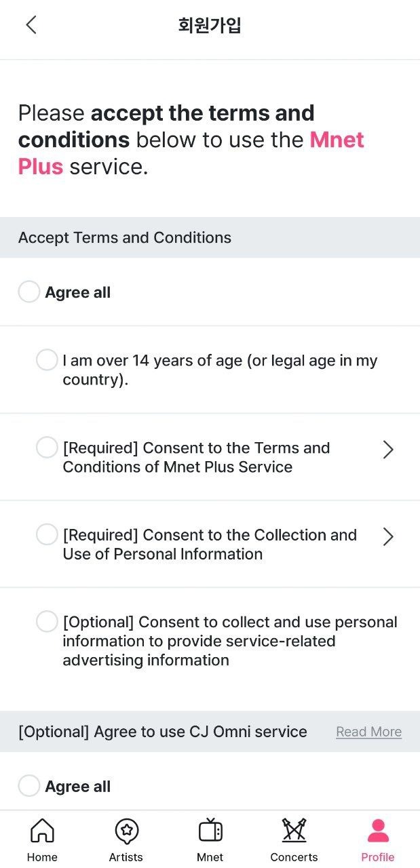Viewport: 420px width, 868px height.
Task: Open the Read More link
Action: coord(368,732)
